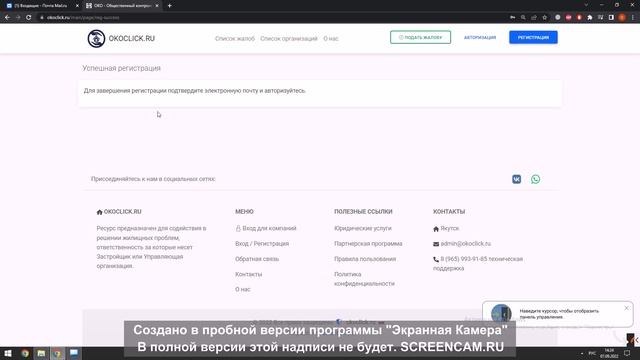Open the browser zoom magnifier icon
Screen dimensions: 640x360
(x=523, y=18)
